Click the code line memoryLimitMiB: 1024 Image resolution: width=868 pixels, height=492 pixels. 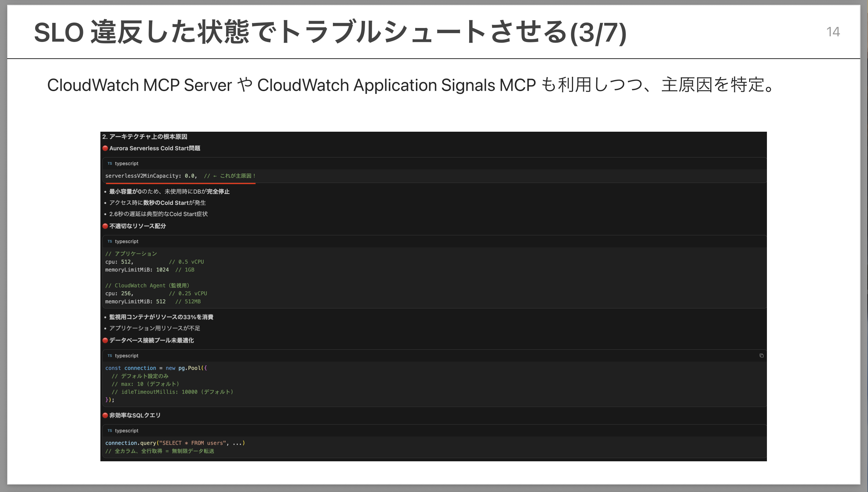click(x=137, y=270)
